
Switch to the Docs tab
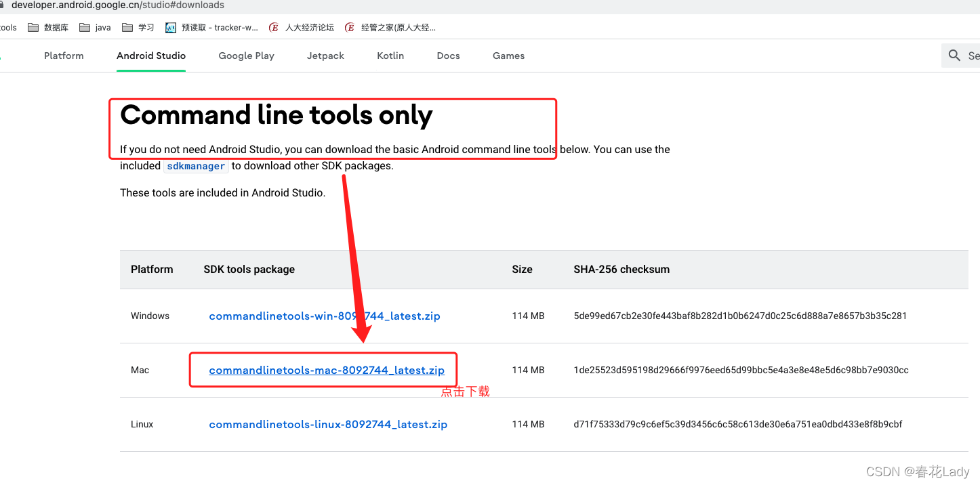[x=449, y=56]
